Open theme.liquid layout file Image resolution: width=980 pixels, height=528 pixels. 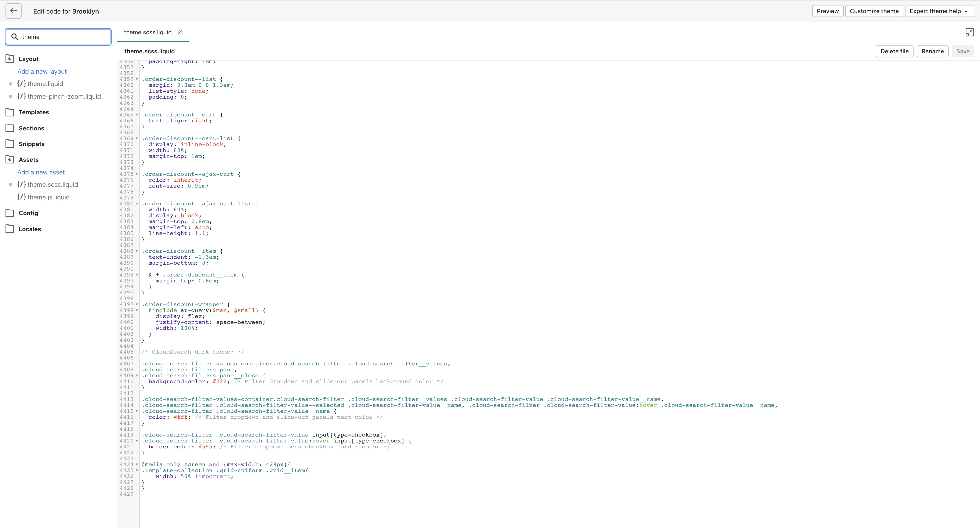pos(45,84)
